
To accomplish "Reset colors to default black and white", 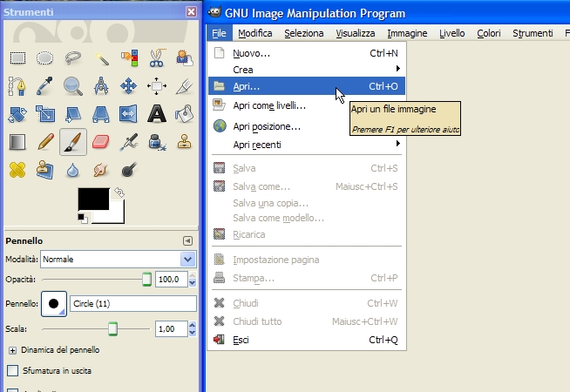I will pos(83,219).
